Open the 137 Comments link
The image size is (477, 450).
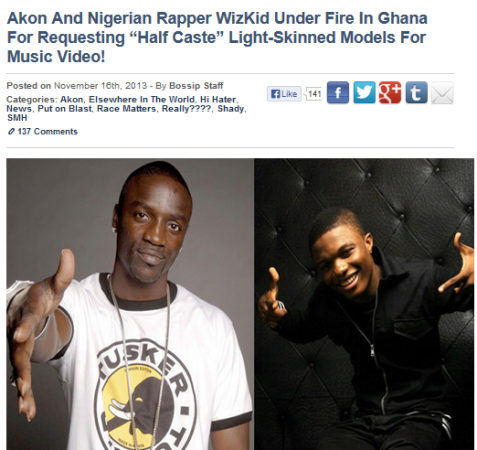tap(47, 132)
